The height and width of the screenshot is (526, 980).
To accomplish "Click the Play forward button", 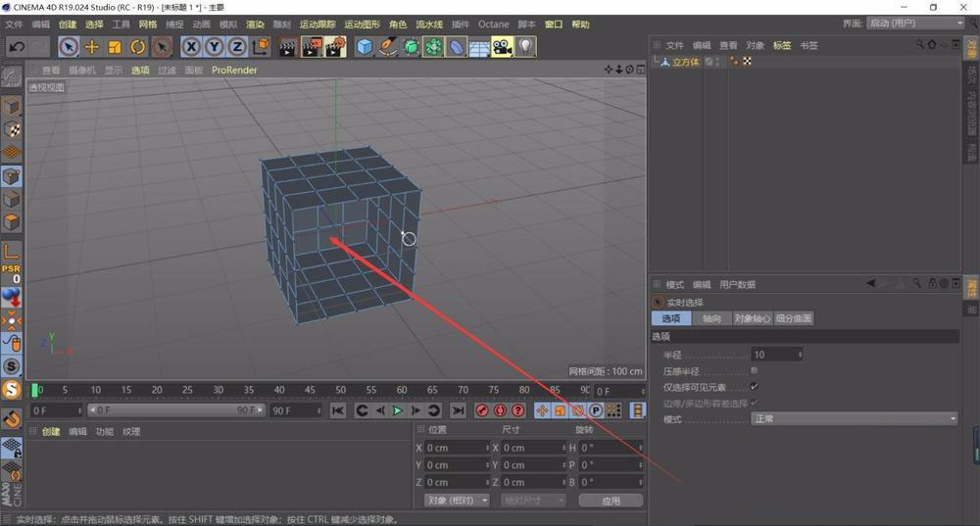I will pos(398,410).
